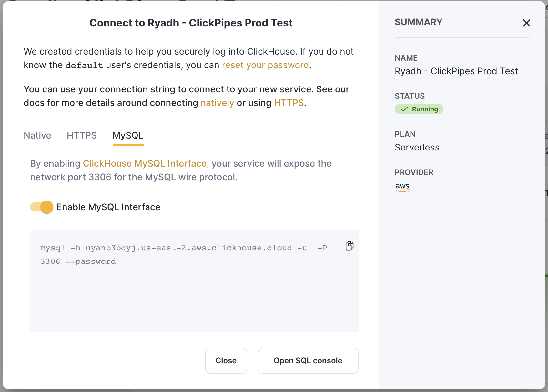Open the HTTPS docs link
The height and width of the screenshot is (392, 548).
289,103
